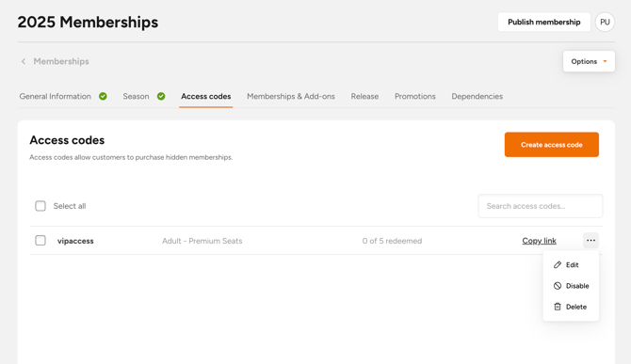The width and height of the screenshot is (631, 364).
Task: Open the Dependencies tab
Action: coord(477,97)
